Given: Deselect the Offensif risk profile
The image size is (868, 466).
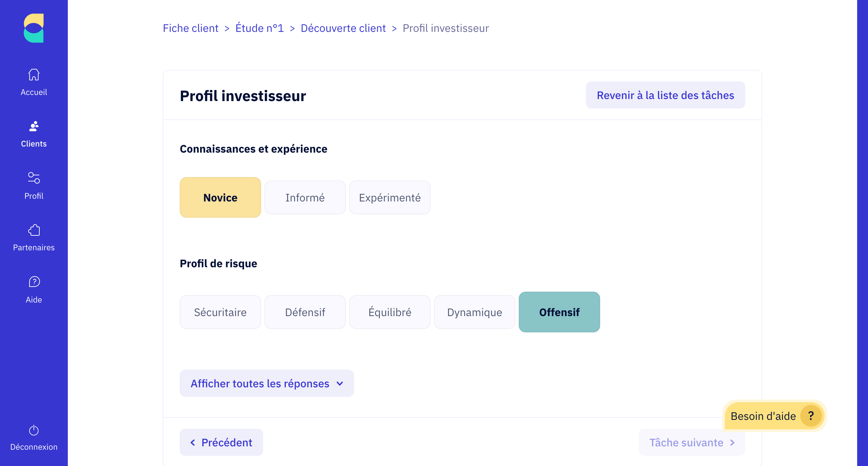Looking at the screenshot, I should tap(559, 312).
